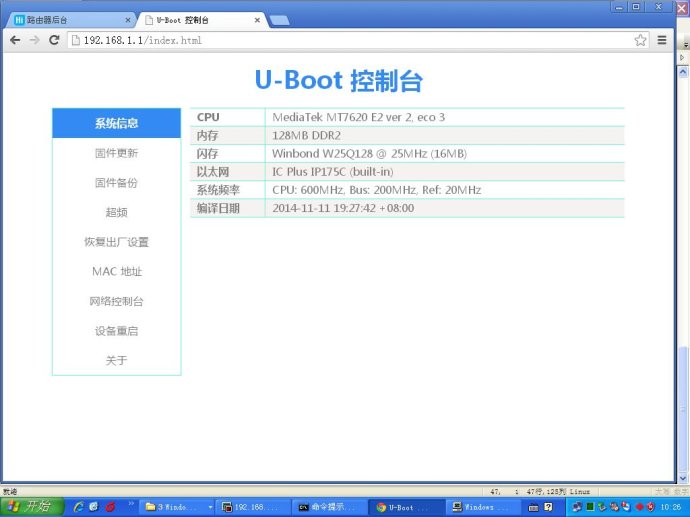Viewport: 690px width, 517px height.
Task: Switch to the 命令提示 taskbar window
Action: coord(329,507)
